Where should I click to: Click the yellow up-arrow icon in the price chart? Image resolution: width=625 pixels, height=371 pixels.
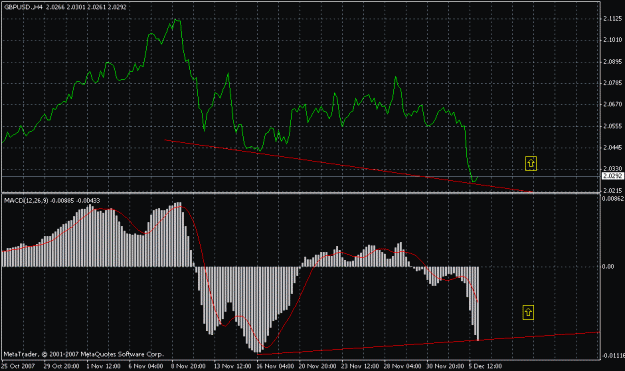pos(531,163)
